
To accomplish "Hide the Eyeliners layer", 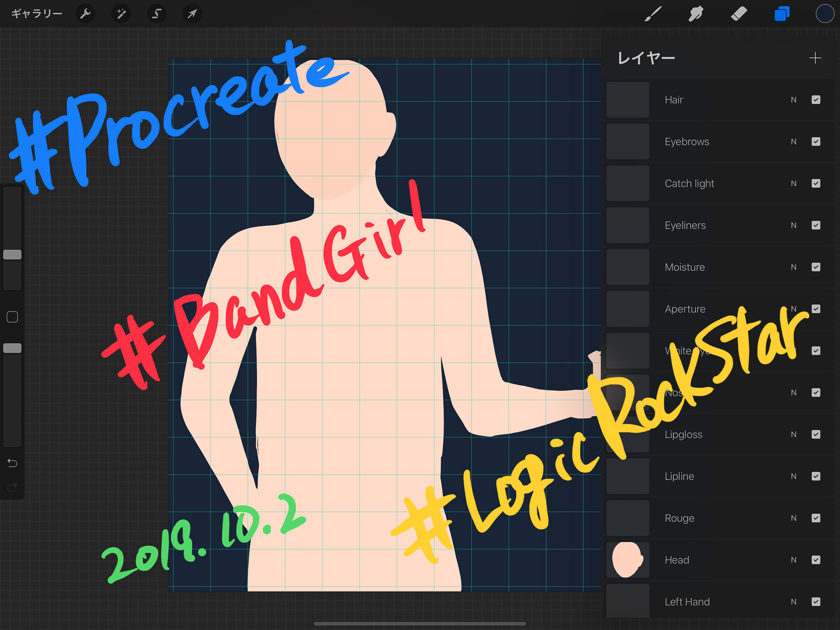I will 816,225.
